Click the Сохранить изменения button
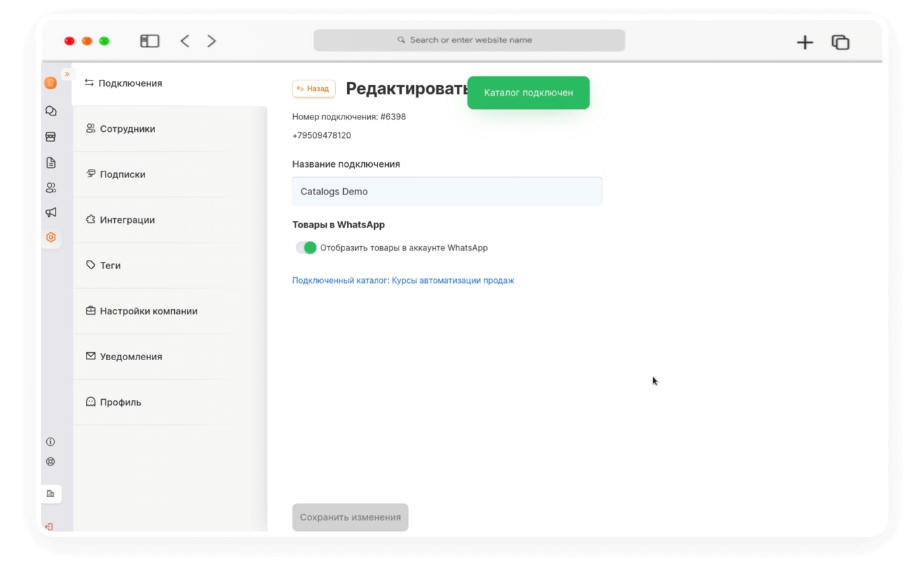Screen dimensions: 924x564 click(350, 517)
